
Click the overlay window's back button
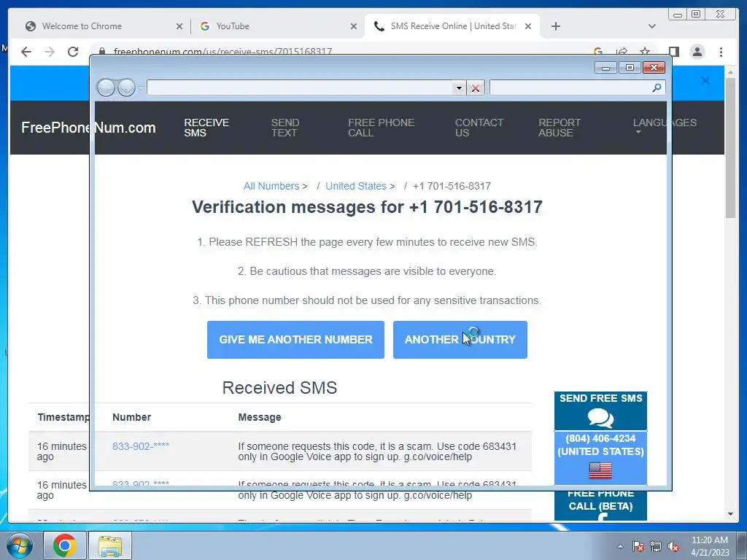(x=106, y=87)
